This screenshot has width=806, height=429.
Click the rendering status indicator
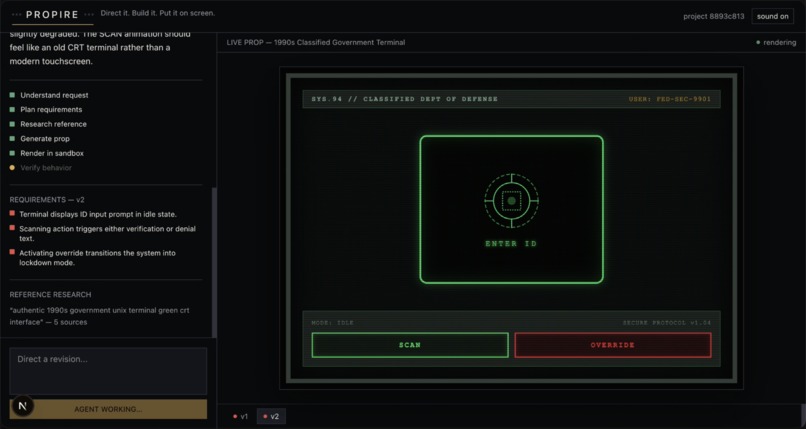click(x=776, y=43)
